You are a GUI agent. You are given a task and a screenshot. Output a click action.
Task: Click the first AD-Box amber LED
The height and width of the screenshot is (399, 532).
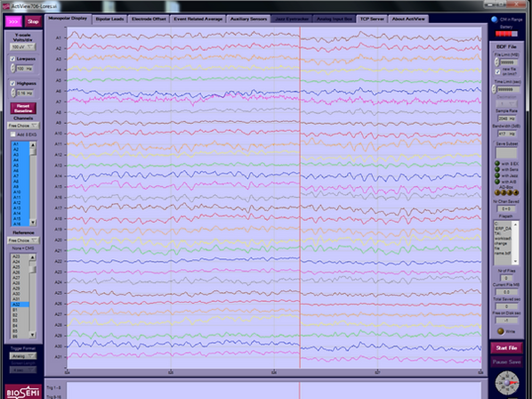pyautogui.click(x=497, y=192)
